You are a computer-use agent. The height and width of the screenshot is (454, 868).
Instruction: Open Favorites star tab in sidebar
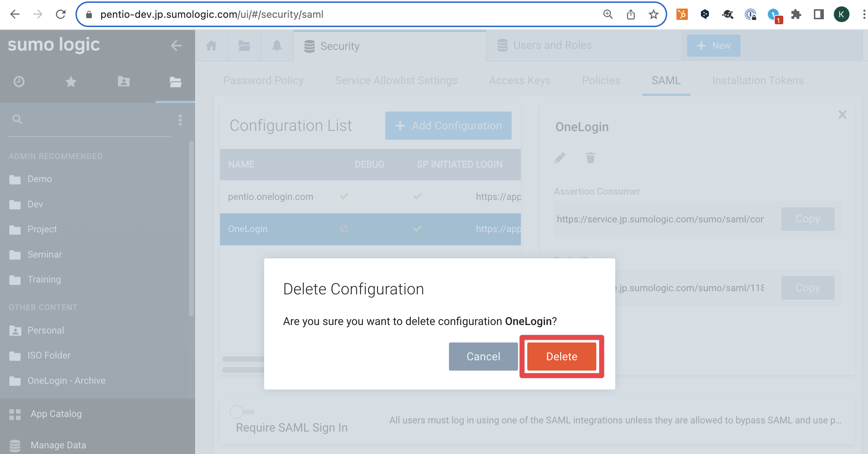[x=71, y=82]
